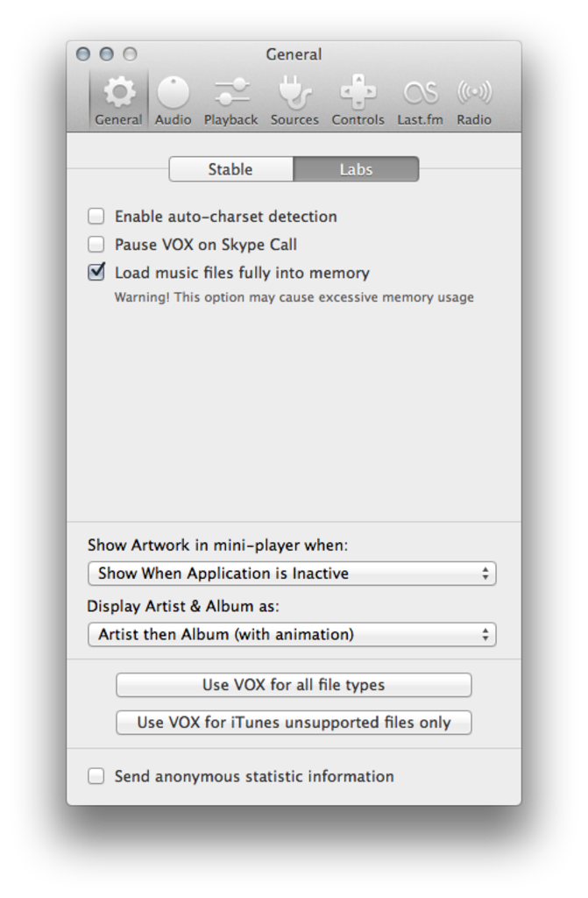
Task: Click Use VOX for iTunes unsupported files only
Action: [294, 723]
